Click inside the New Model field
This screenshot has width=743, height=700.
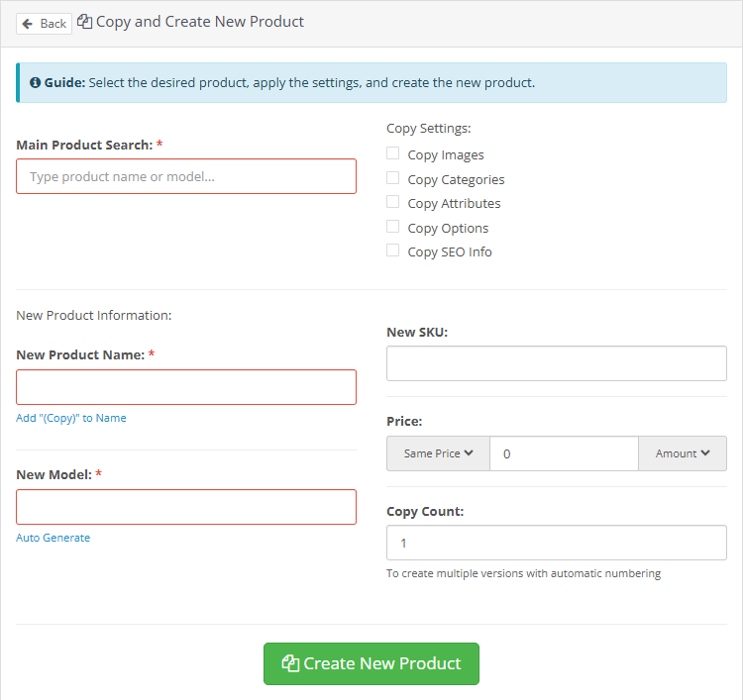tap(186, 507)
